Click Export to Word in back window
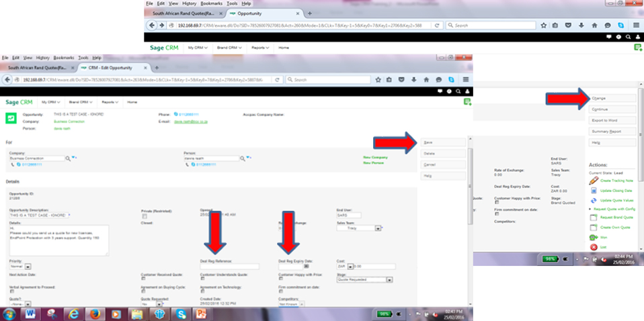Viewport: 644px width, 321px height. coord(612,120)
